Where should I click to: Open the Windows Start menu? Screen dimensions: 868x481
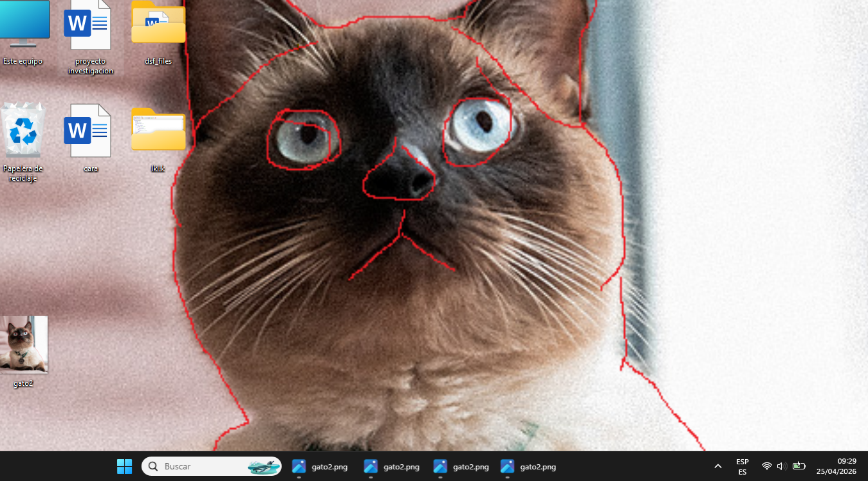[124, 466]
